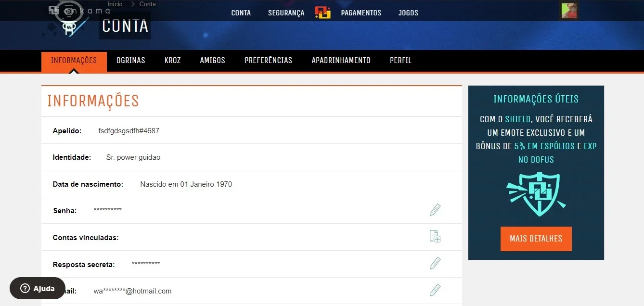Switch to the AMIGOS tab
This screenshot has height=306, width=644.
point(213,61)
